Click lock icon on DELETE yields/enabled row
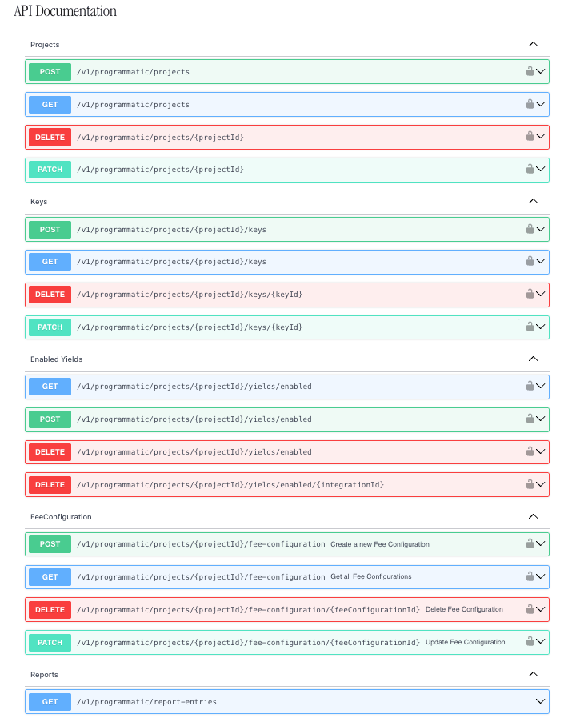 point(530,451)
